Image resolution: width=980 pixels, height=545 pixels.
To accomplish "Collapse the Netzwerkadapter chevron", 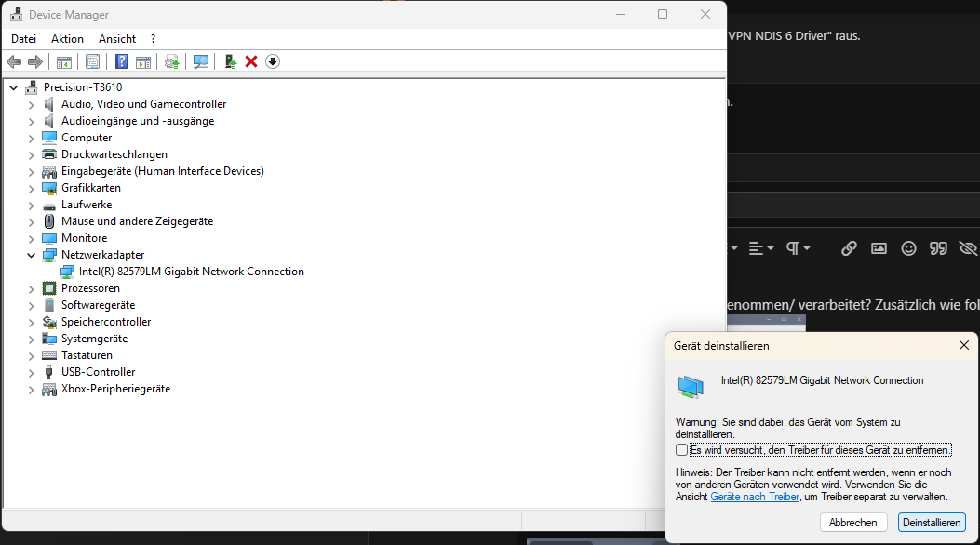I will pos(32,256).
